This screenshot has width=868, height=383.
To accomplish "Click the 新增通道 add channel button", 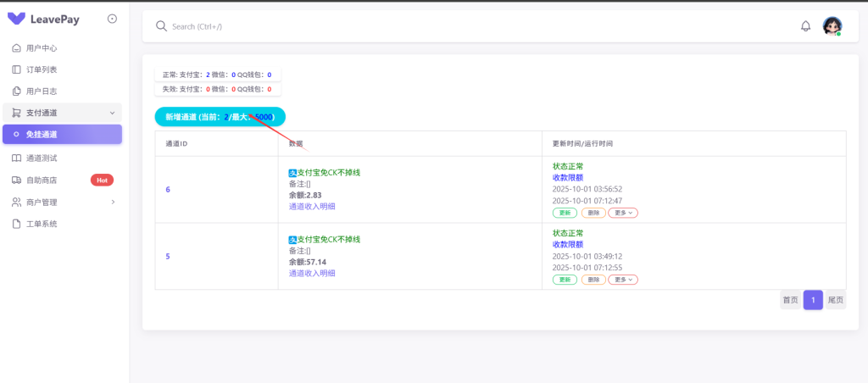I will pyautogui.click(x=220, y=117).
